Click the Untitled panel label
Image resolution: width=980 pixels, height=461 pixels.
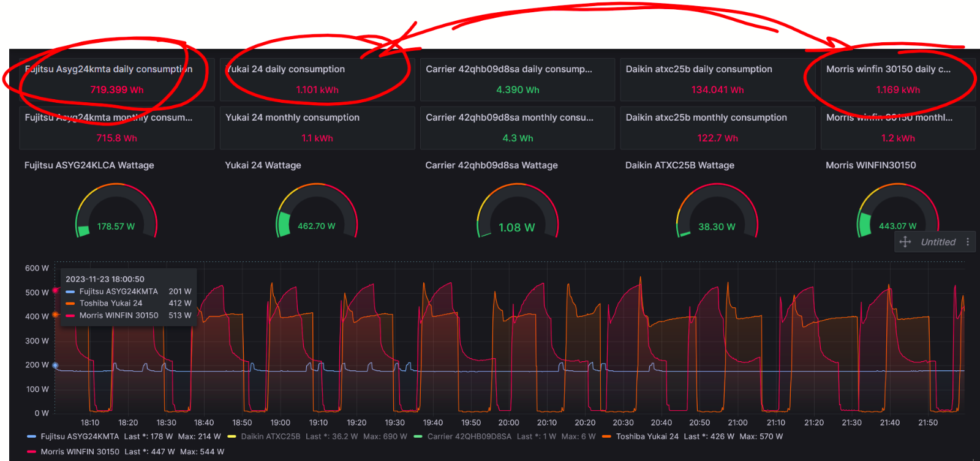(938, 242)
